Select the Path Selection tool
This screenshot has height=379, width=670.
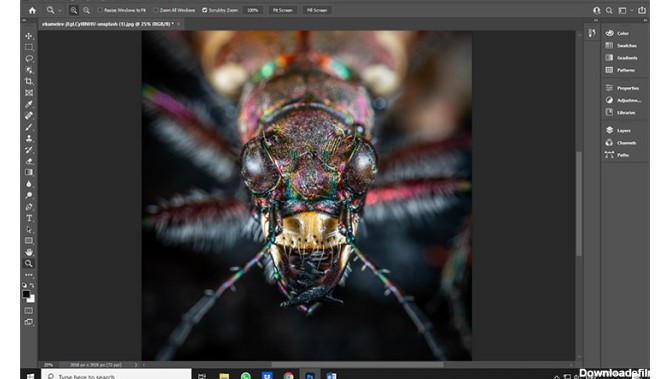(29, 229)
